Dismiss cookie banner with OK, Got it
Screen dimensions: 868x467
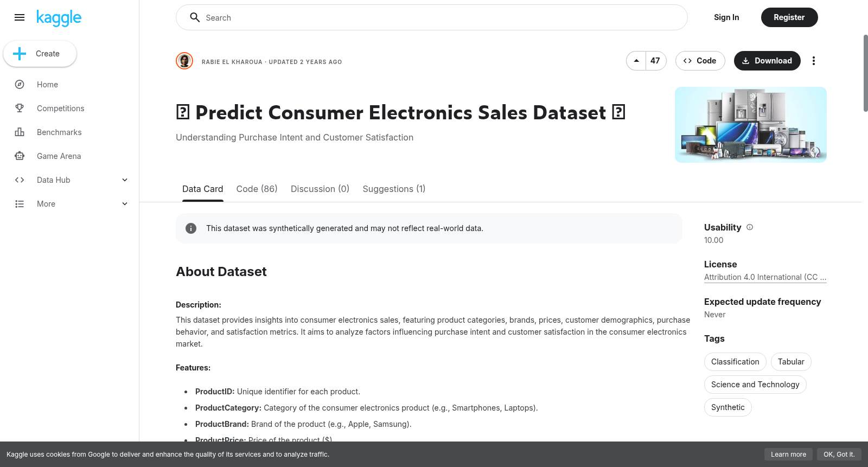839,455
